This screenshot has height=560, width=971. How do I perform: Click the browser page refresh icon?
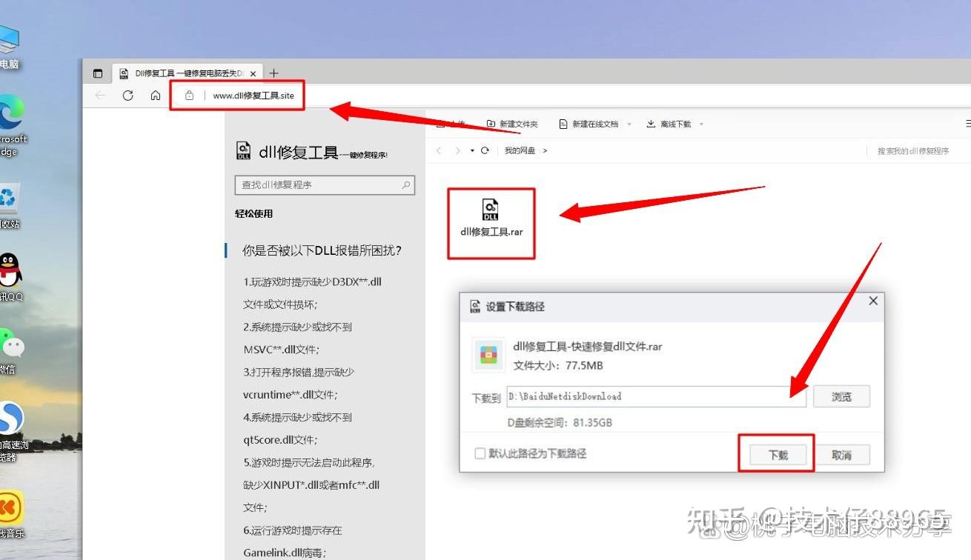(128, 95)
